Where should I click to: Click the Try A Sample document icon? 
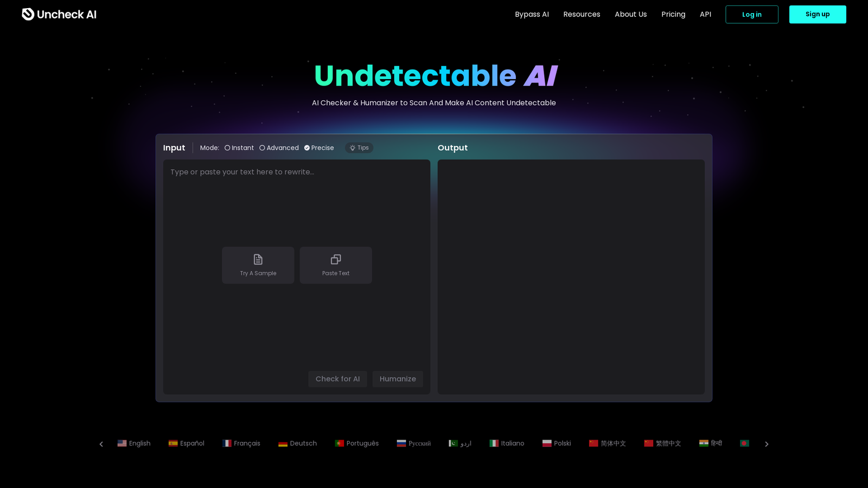258,260
